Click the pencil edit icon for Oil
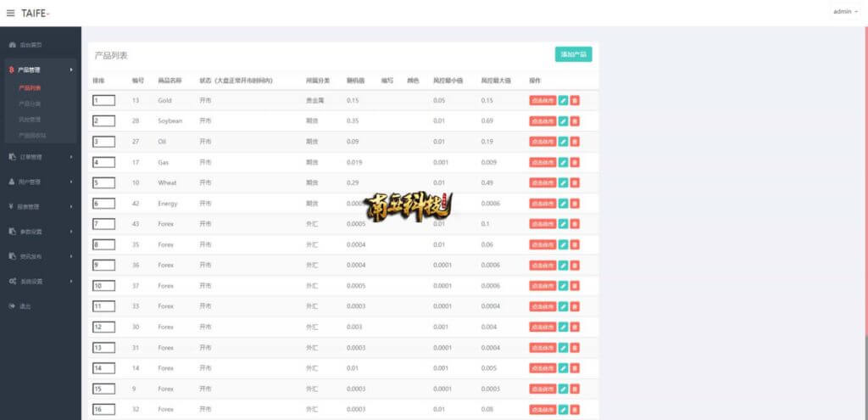 coord(563,142)
